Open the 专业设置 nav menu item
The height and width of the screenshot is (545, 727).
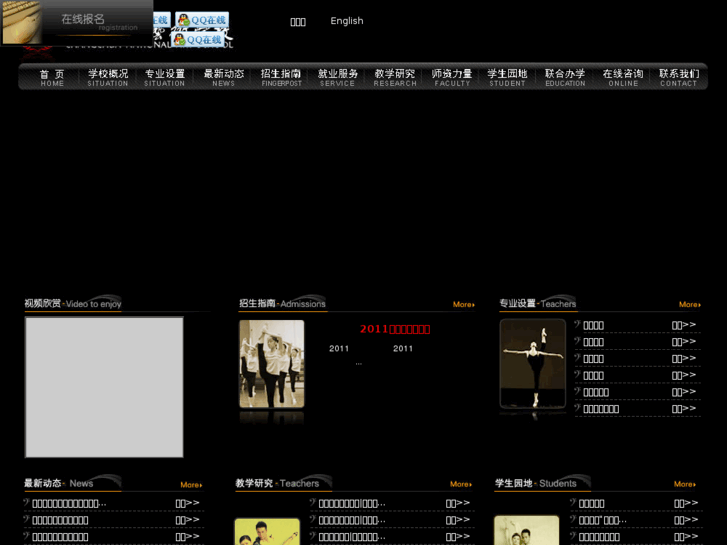coord(165,77)
